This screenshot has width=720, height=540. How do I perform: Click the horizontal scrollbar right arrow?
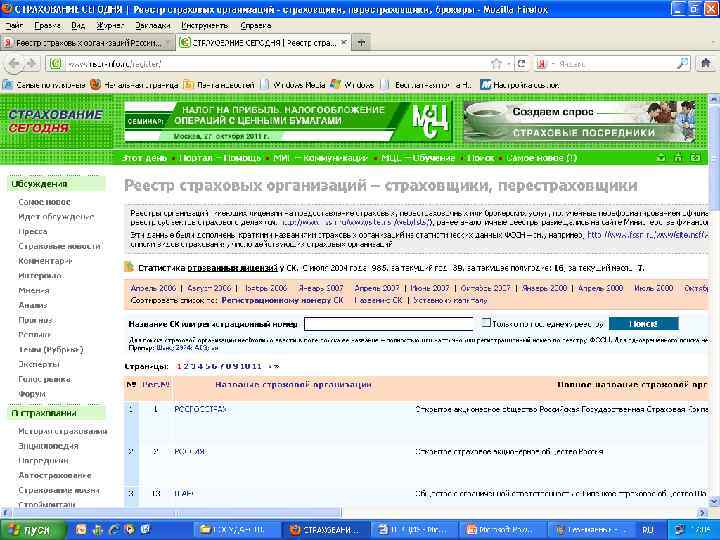pyautogui.click(x=702, y=512)
